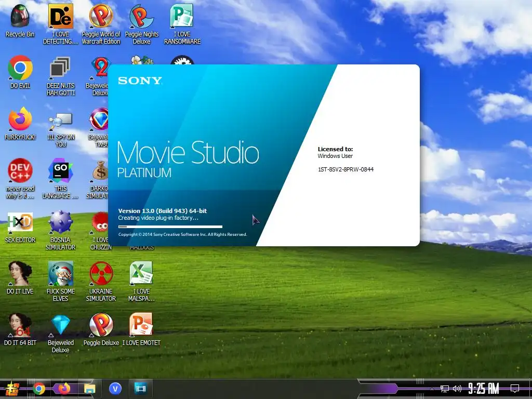Launch the Santa elf bowling game shortcut
Image resolution: width=532 pixels, height=399 pixels.
point(60,281)
